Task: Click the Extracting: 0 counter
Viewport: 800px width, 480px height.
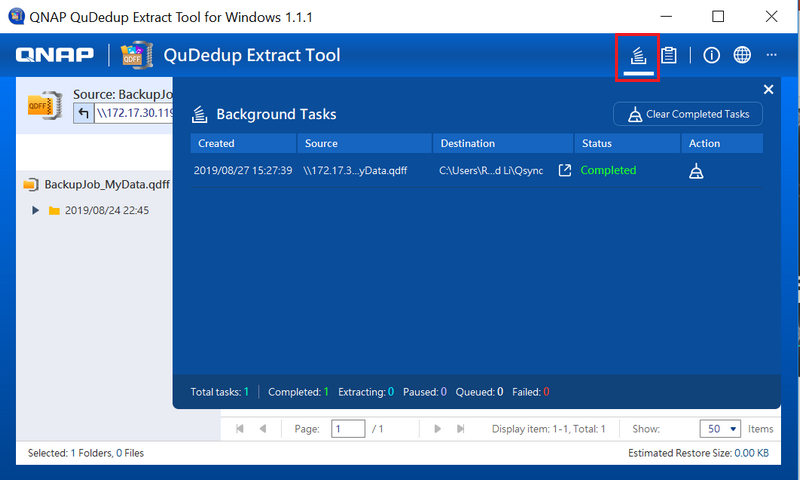Action: [x=366, y=392]
